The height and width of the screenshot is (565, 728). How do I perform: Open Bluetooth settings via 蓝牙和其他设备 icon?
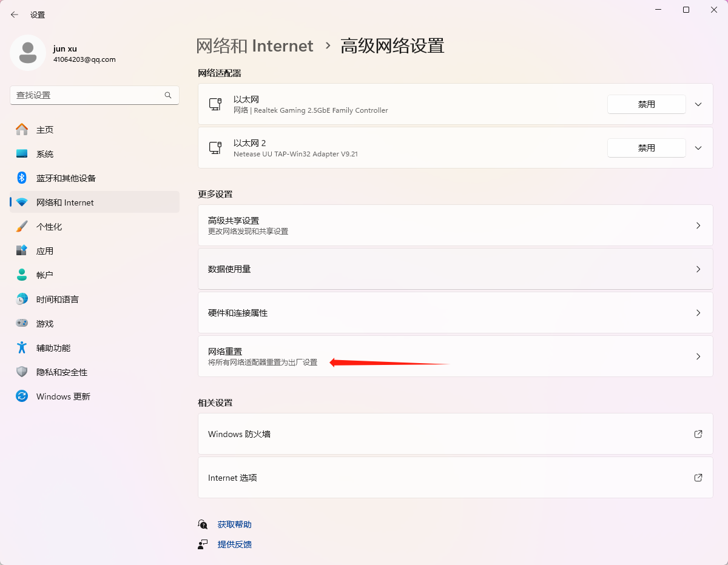coord(22,178)
